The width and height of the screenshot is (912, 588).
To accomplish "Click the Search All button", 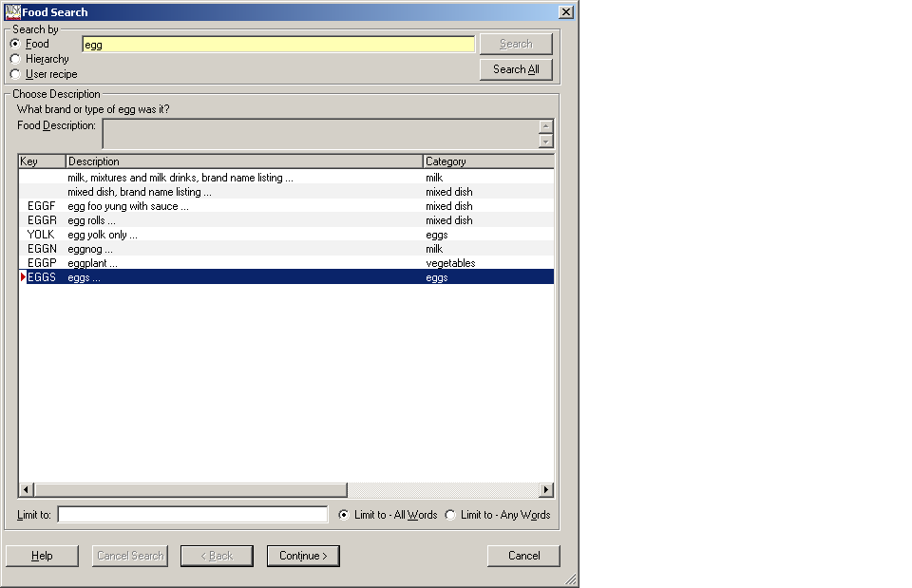I will (516, 69).
